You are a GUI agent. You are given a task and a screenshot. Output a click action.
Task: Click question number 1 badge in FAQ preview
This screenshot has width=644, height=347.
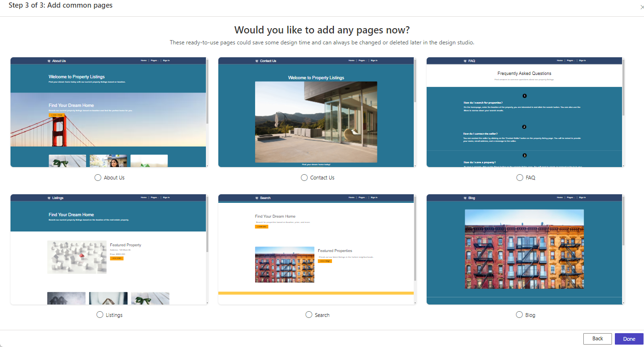[524, 96]
